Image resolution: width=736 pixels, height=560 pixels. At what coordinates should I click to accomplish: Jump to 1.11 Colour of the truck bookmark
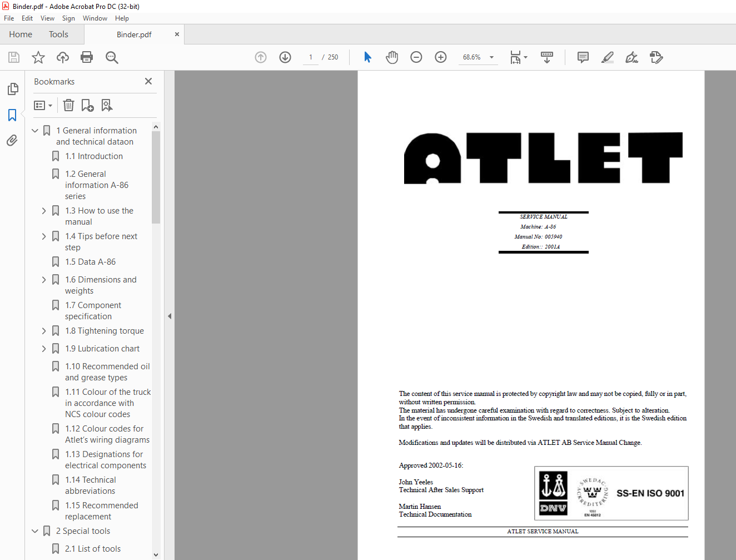pos(108,403)
